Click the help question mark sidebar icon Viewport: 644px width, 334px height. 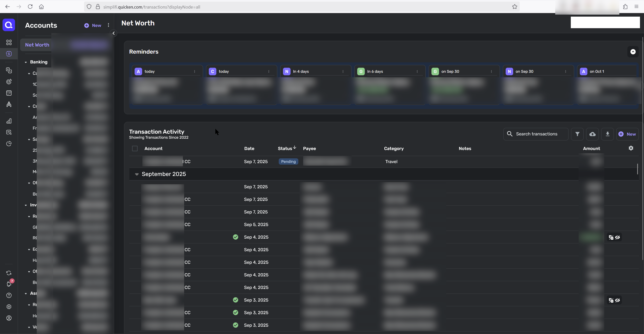[x=9, y=295]
